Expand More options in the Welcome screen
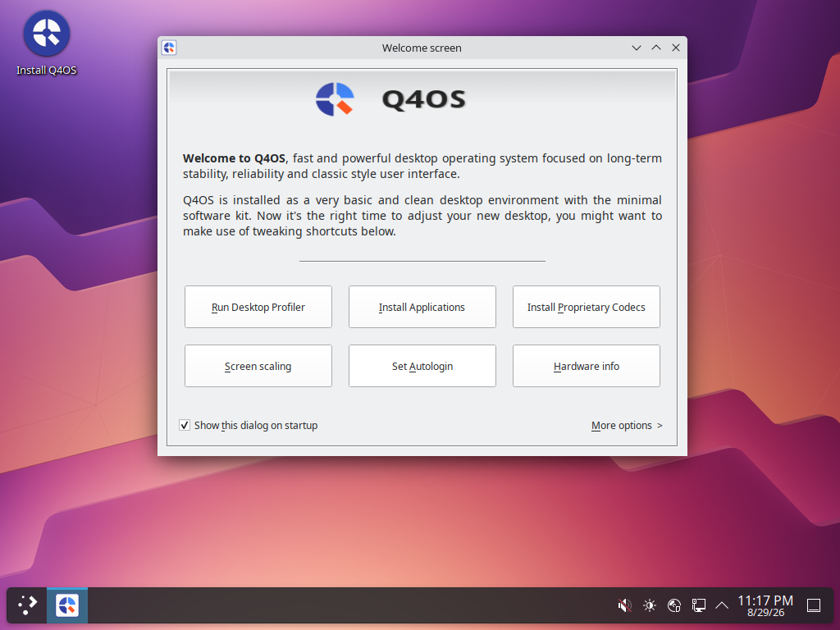 click(x=627, y=426)
